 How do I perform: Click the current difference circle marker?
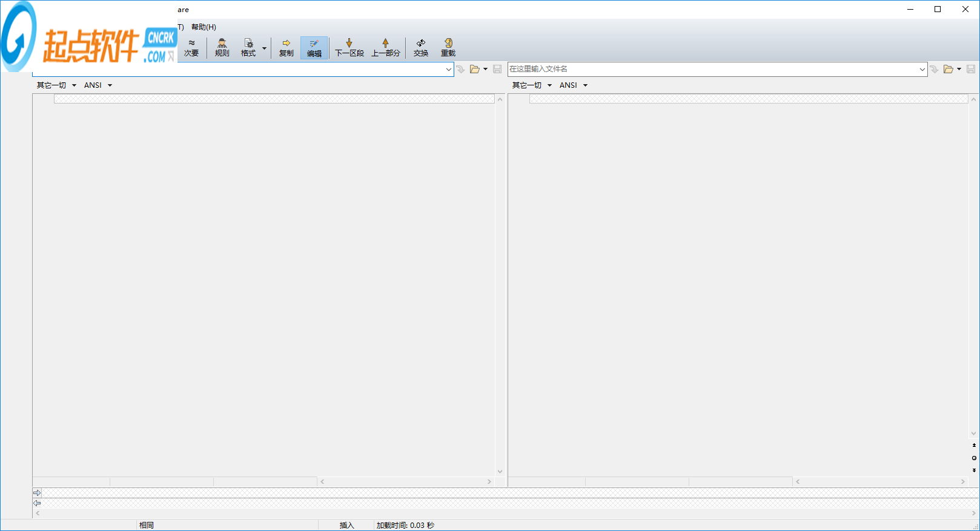[974, 458]
